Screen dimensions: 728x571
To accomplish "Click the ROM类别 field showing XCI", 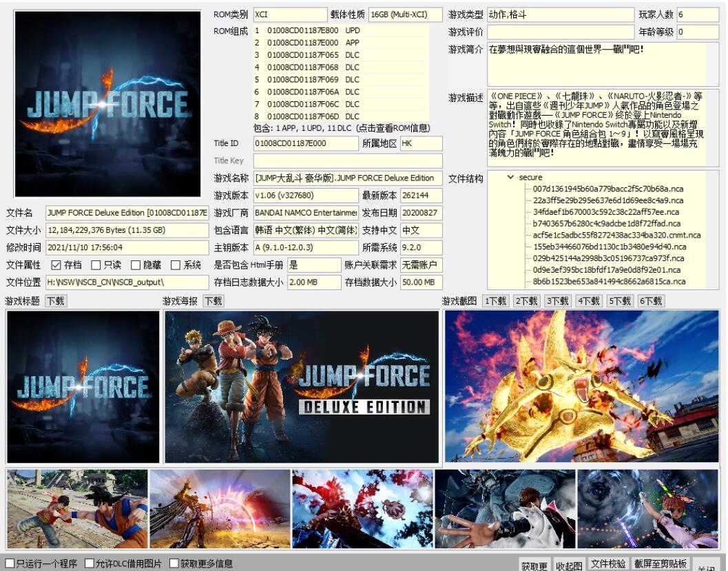I will click(x=290, y=14).
